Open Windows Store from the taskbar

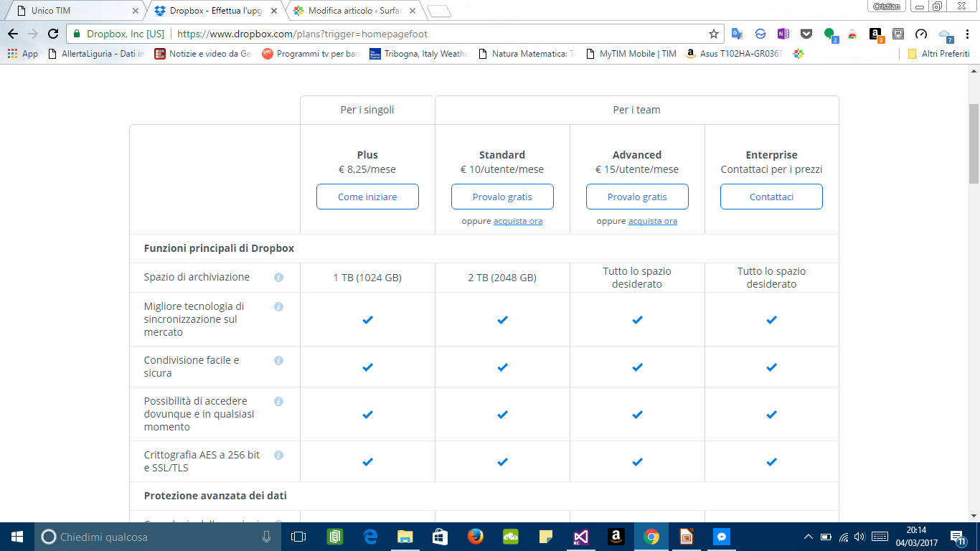(x=440, y=537)
